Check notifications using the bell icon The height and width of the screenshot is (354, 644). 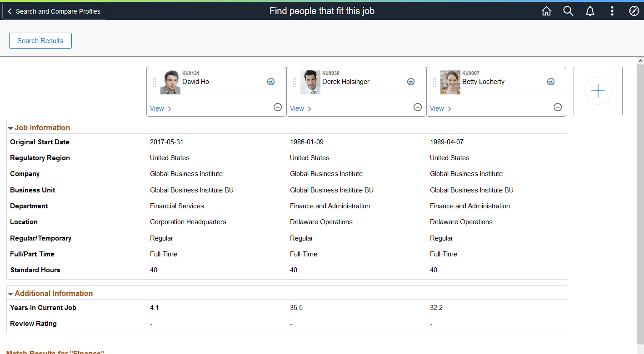(590, 11)
